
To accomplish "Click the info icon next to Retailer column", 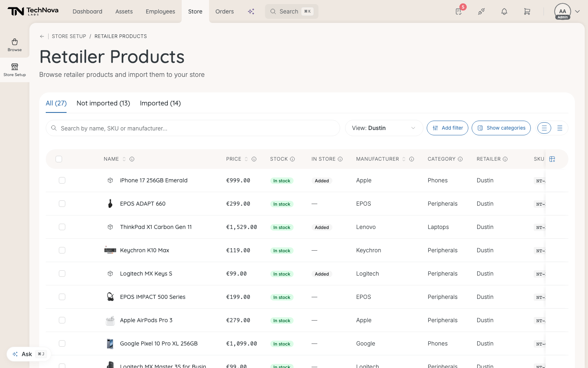I will pyautogui.click(x=505, y=159).
